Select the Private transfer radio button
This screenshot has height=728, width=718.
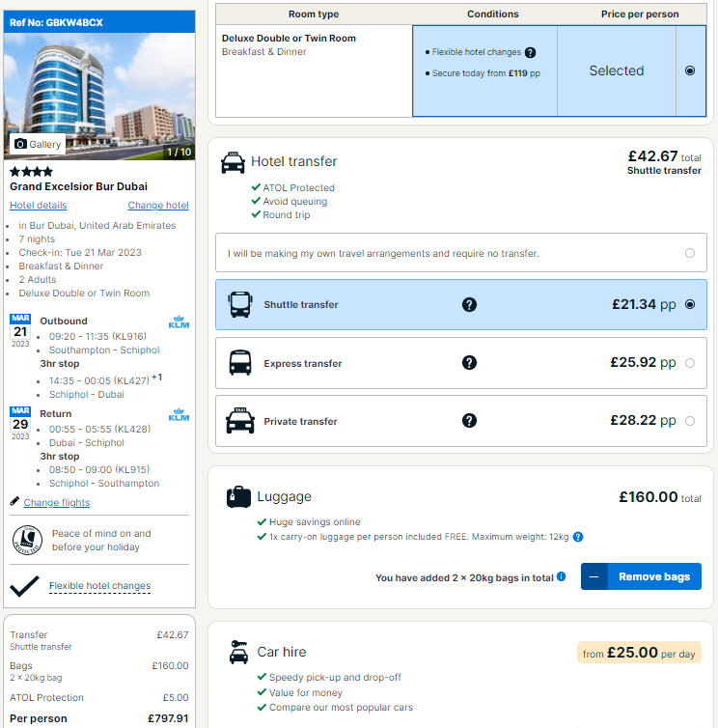click(x=690, y=421)
